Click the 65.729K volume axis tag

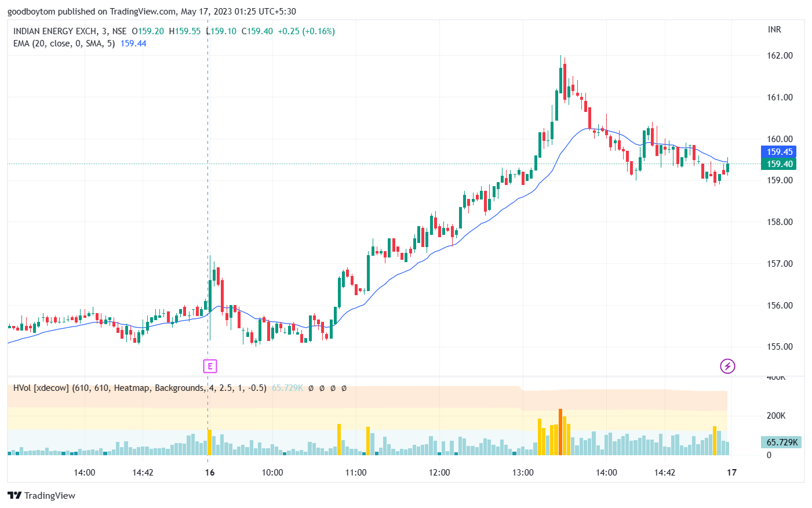pos(781,442)
